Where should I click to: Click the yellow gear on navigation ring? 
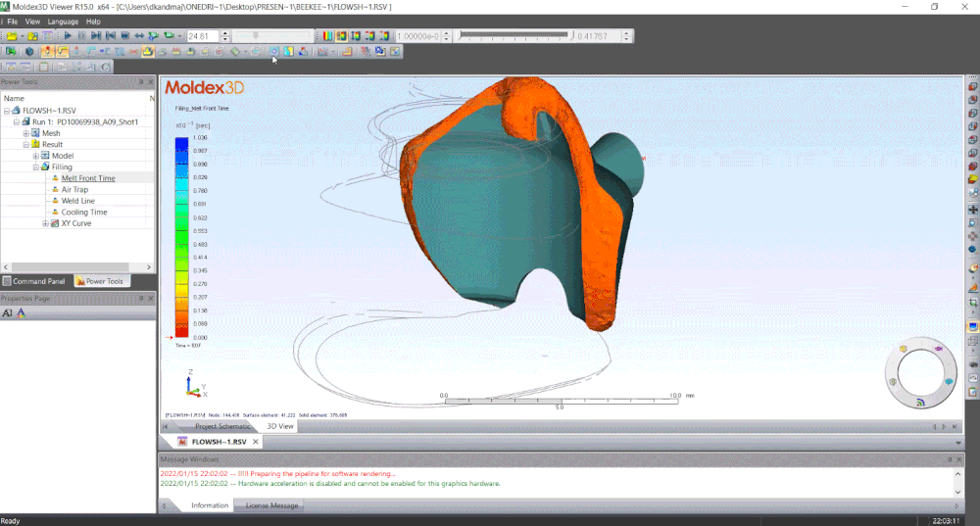click(904, 349)
